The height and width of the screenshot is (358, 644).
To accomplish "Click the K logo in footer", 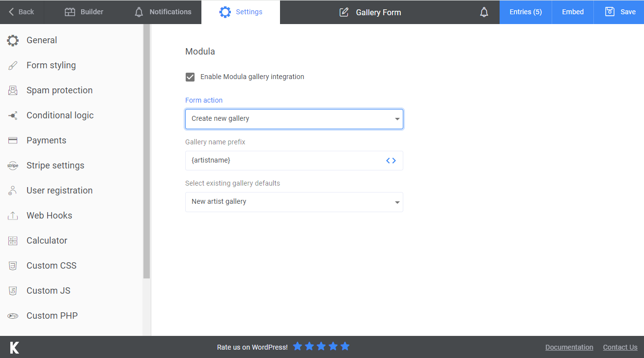I will pyautogui.click(x=15, y=347).
